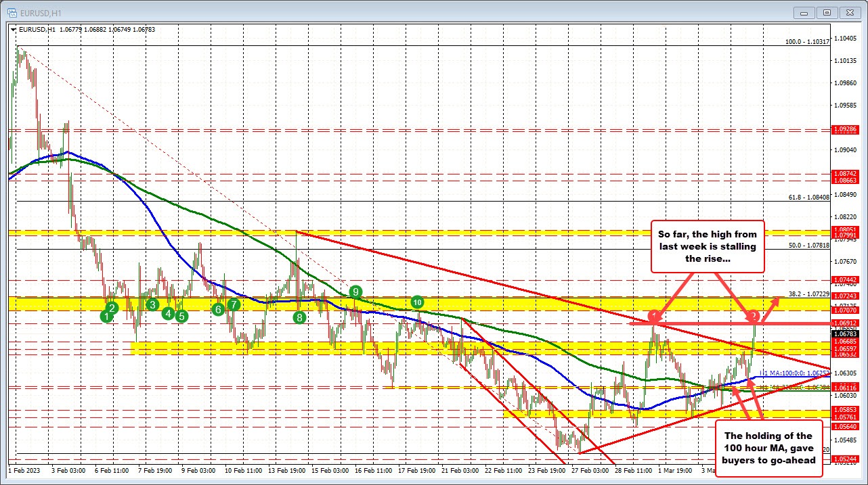Viewport: 868px width, 485px height.
Task: Select green circle marker number 7
Action: pyautogui.click(x=234, y=304)
